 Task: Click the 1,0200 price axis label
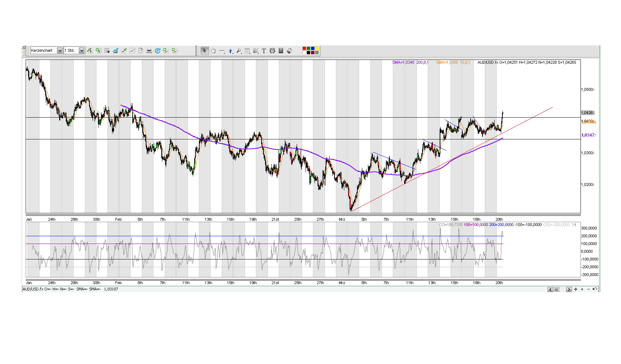pyautogui.click(x=588, y=185)
